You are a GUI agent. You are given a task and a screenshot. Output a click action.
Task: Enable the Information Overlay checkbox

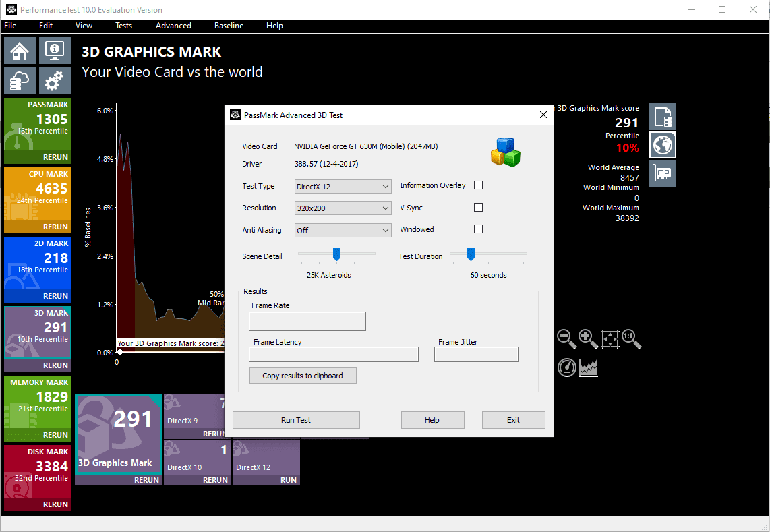478,185
